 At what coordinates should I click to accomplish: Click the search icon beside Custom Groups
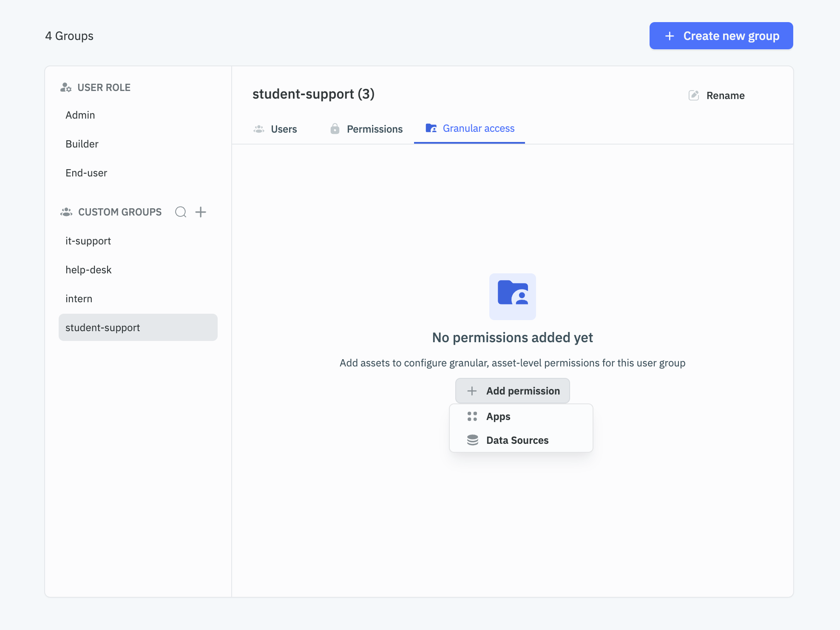(181, 212)
